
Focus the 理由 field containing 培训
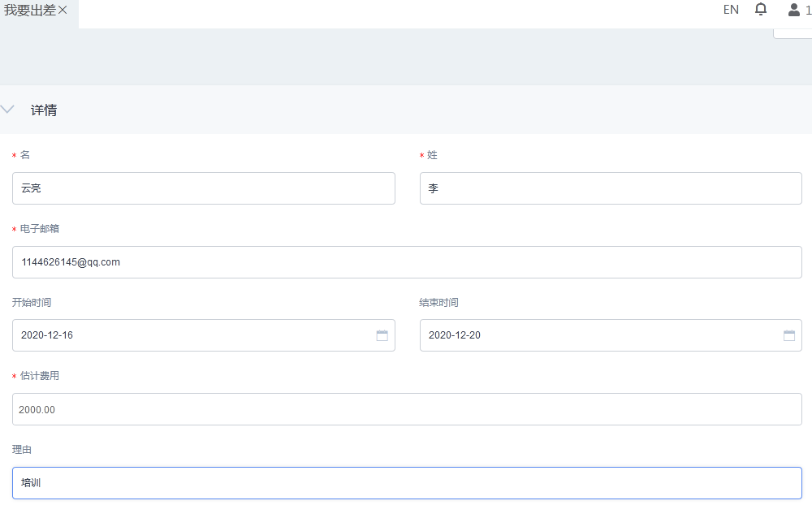pos(406,483)
